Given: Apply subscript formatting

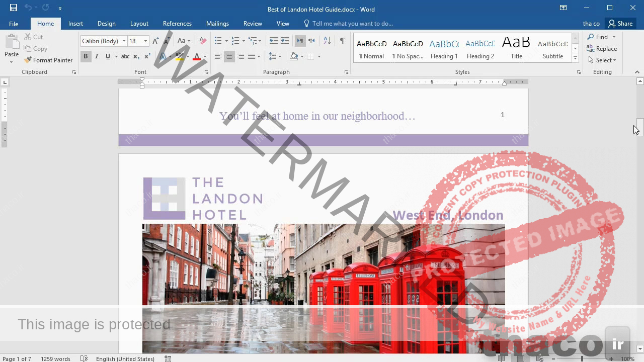Looking at the screenshot, I should (x=137, y=56).
